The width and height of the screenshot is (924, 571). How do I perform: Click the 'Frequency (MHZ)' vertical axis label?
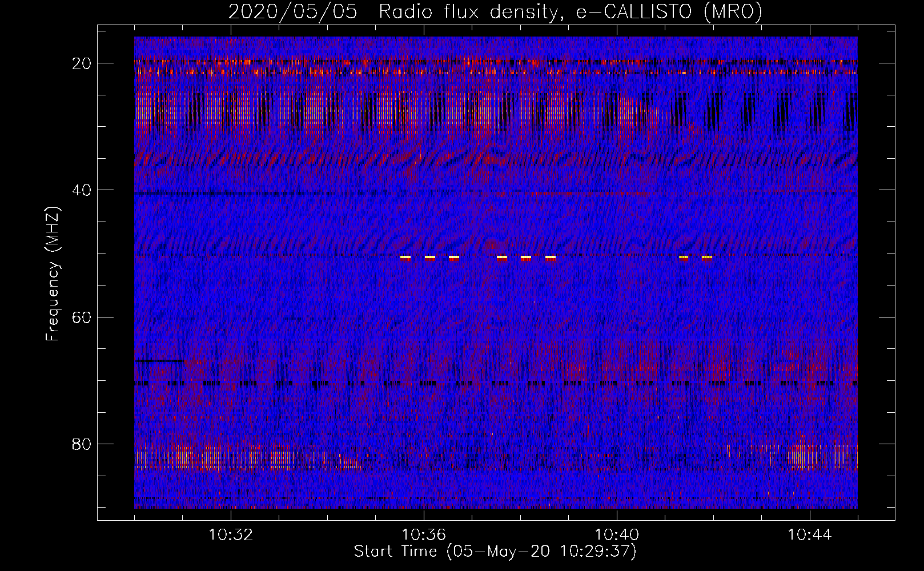[x=53, y=274]
